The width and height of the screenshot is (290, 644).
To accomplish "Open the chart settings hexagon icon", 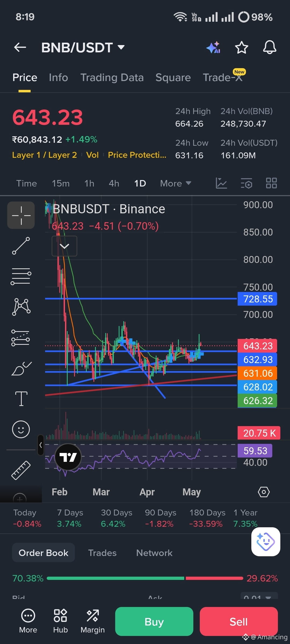I will coord(264,492).
